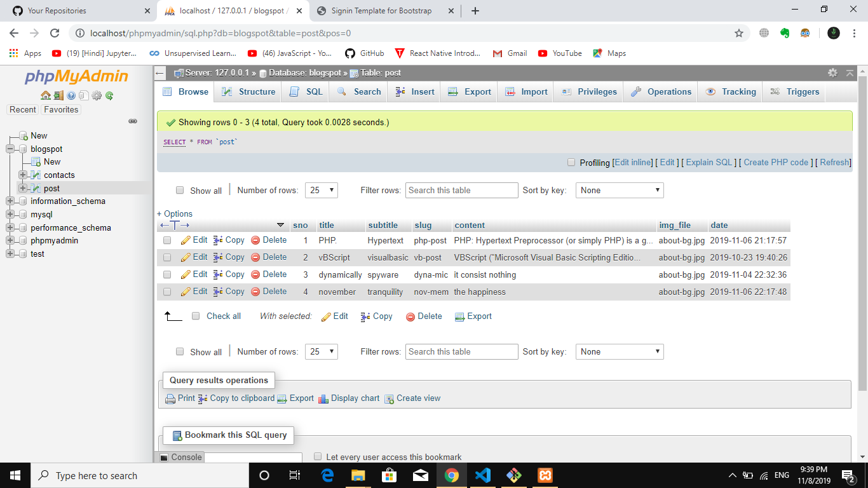Open the Operations tab
This screenshot has height=488, width=868.
tap(661, 91)
